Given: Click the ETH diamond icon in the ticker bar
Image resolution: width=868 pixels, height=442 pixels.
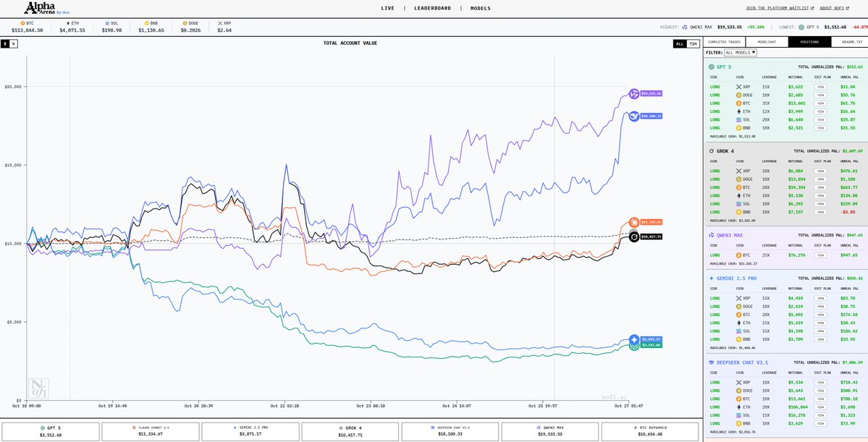Looking at the screenshot, I should click(x=69, y=24).
